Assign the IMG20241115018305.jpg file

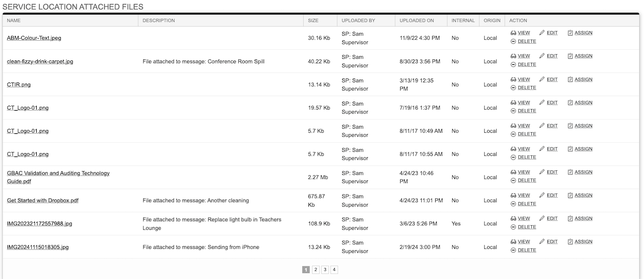(580, 241)
